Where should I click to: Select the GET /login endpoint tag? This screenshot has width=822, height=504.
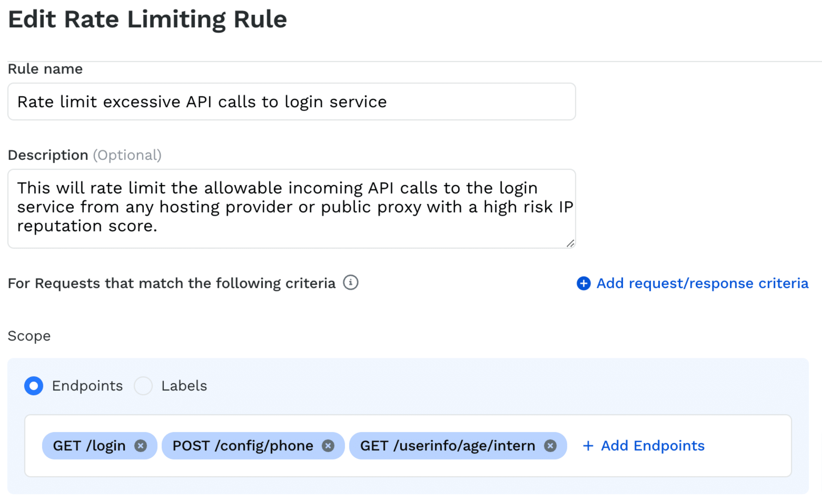(89, 445)
